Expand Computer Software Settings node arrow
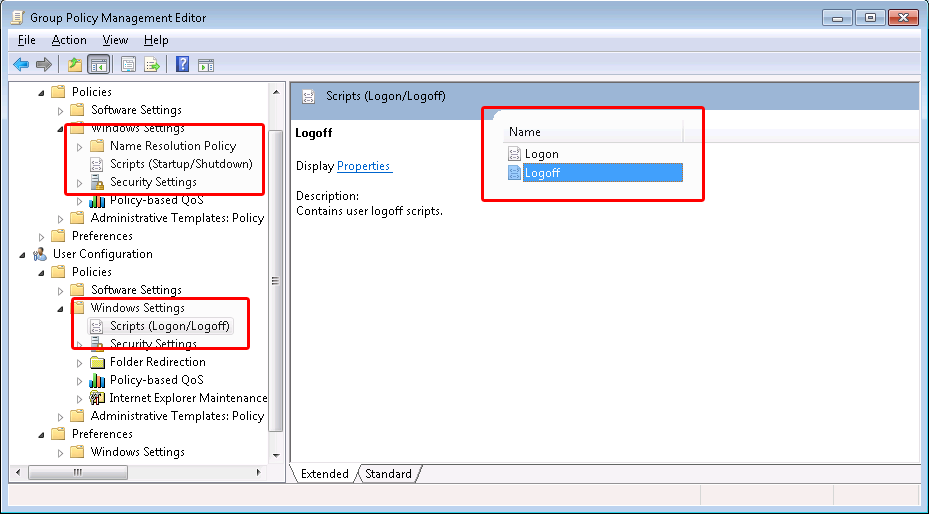 [60, 111]
